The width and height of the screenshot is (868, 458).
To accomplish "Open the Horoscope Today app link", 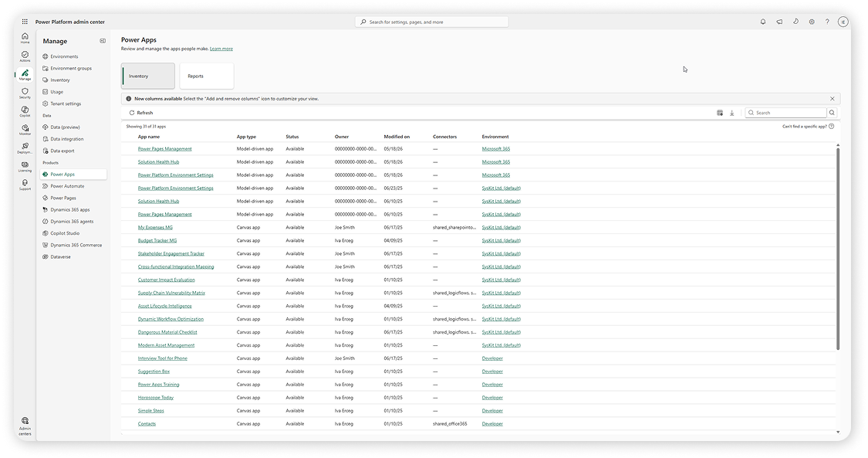I will tap(156, 398).
